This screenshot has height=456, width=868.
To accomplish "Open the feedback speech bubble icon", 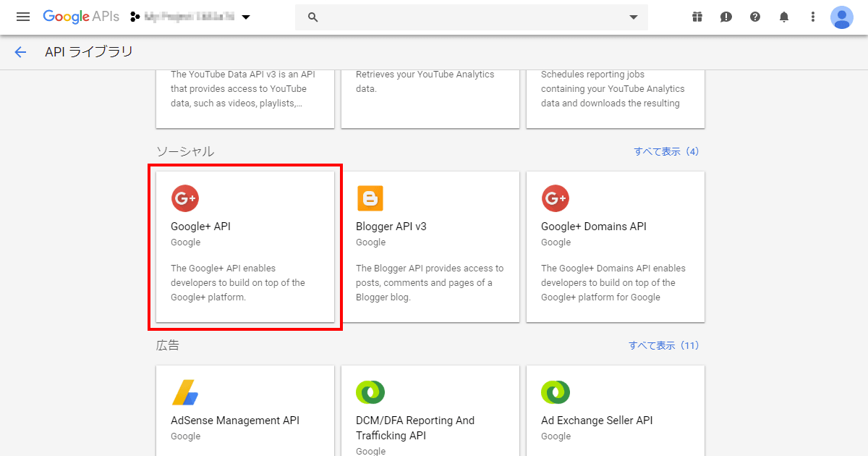I will (726, 17).
